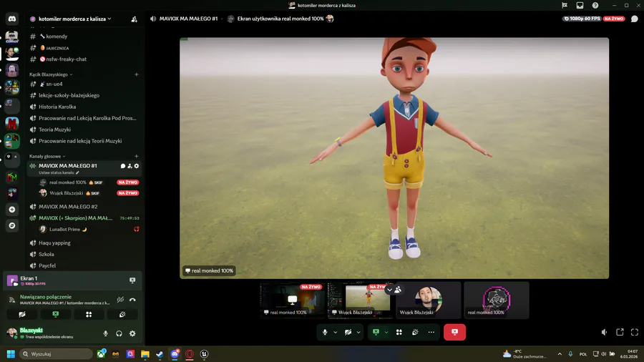Open the Inbox icon in title bar

pyautogui.click(x=580, y=5)
